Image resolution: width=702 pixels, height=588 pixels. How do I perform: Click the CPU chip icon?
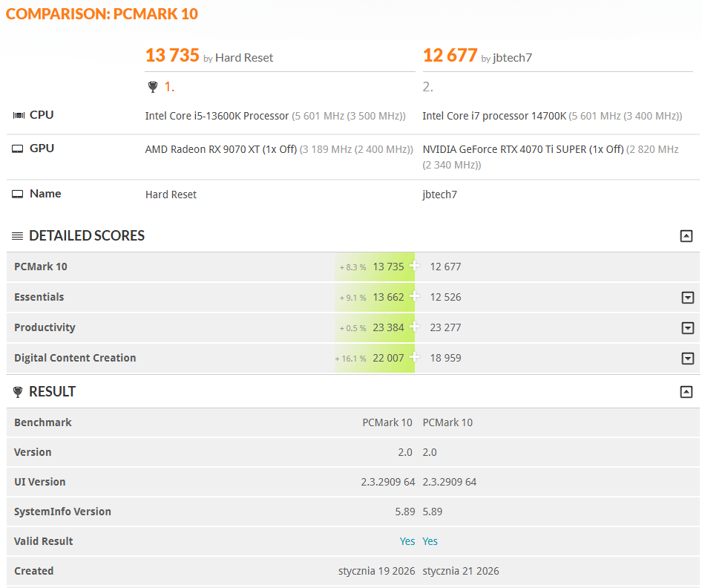[x=19, y=116]
